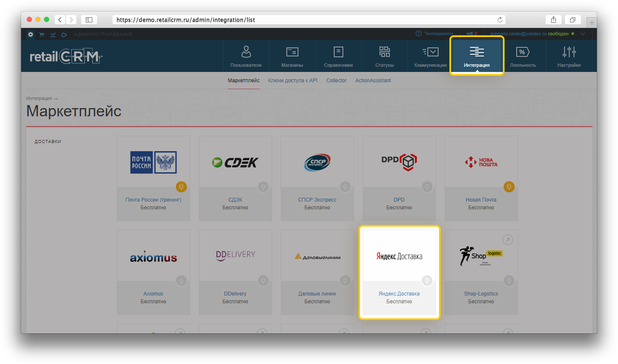The height and width of the screenshot is (364, 618).
Task: Toggle the active lightbulb on Почта России card
Action: click(181, 187)
